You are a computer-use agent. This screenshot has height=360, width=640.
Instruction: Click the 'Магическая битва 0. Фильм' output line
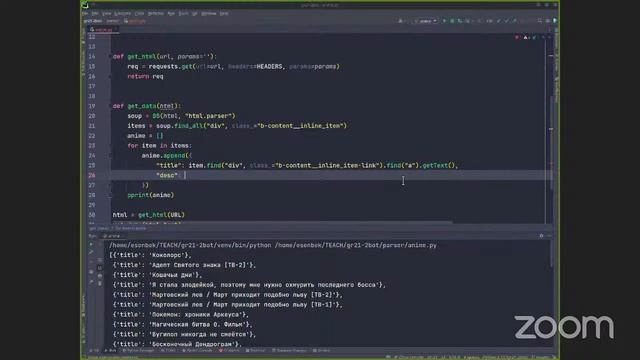point(182,324)
